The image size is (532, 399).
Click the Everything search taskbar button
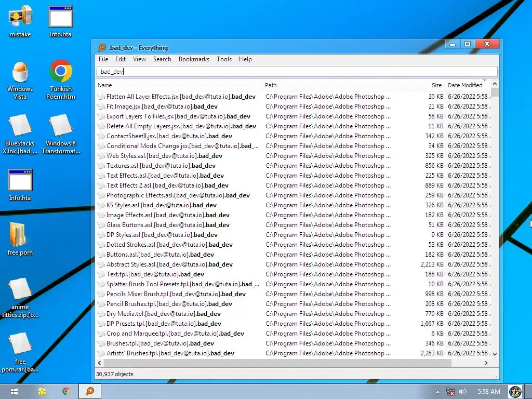[x=90, y=392]
